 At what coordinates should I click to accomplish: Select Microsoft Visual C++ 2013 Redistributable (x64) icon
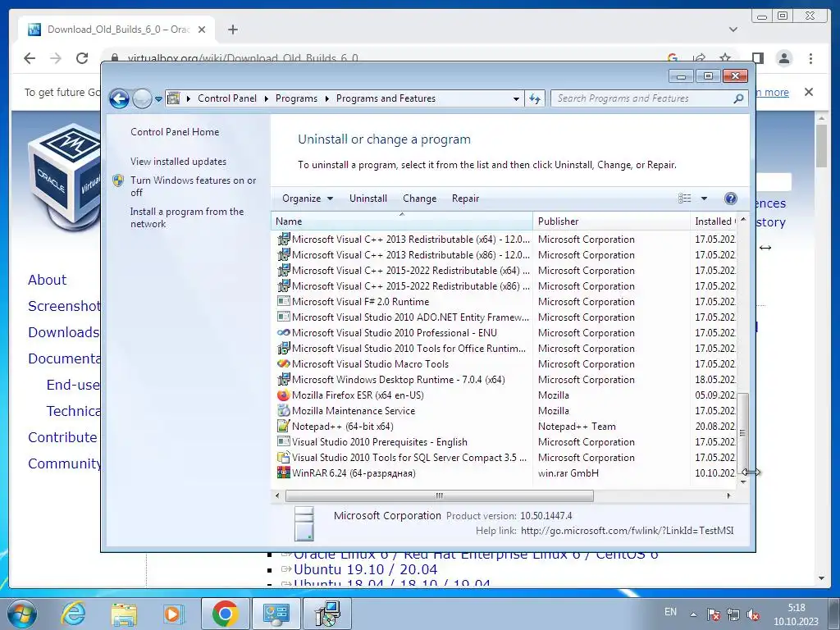pyautogui.click(x=283, y=239)
